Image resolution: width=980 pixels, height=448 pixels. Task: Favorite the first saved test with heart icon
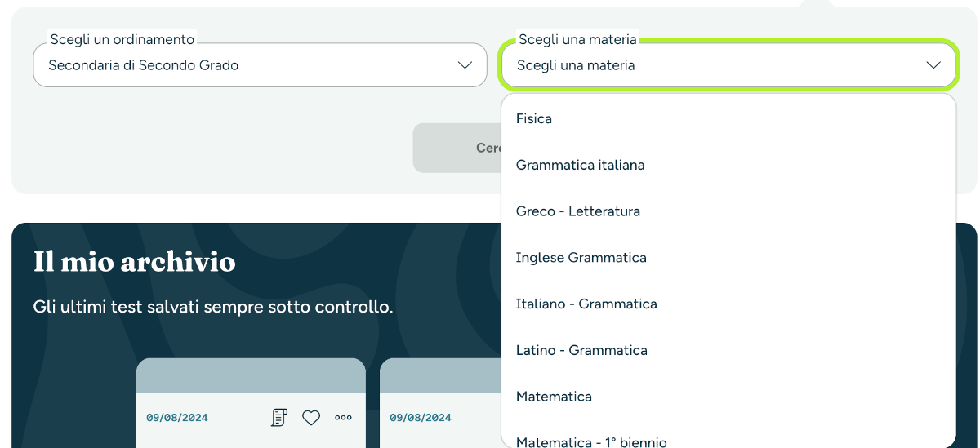pyautogui.click(x=311, y=418)
